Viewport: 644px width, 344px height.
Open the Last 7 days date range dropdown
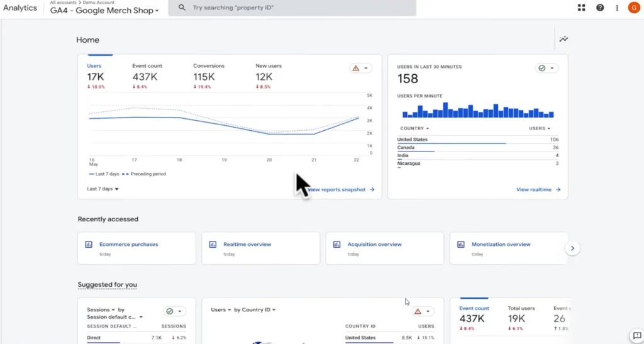coord(103,189)
